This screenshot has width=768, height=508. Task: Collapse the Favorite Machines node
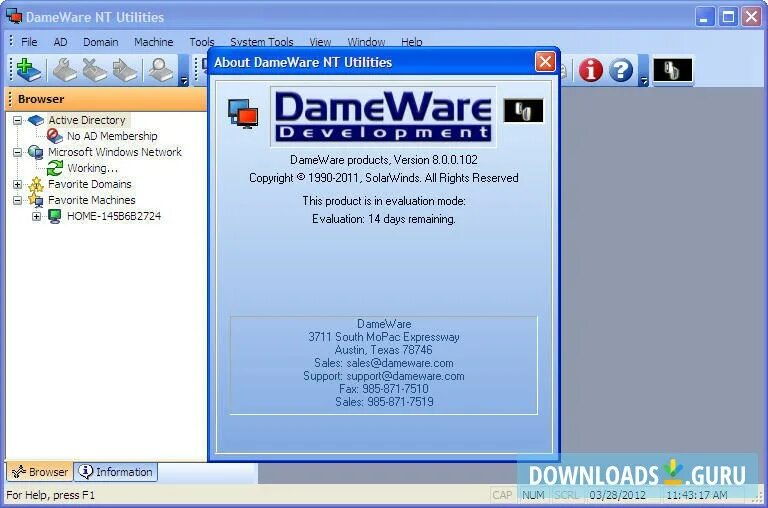18,200
